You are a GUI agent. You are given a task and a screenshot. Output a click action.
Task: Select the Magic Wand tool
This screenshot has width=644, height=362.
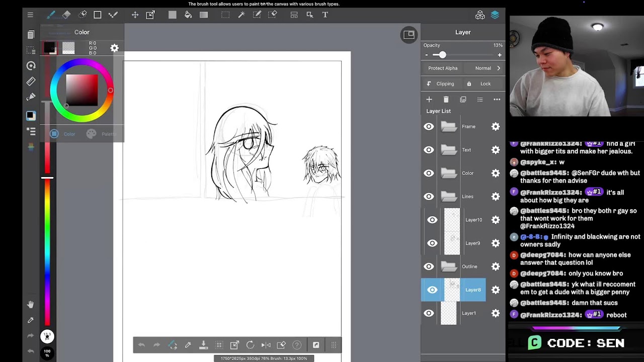pos(242,15)
